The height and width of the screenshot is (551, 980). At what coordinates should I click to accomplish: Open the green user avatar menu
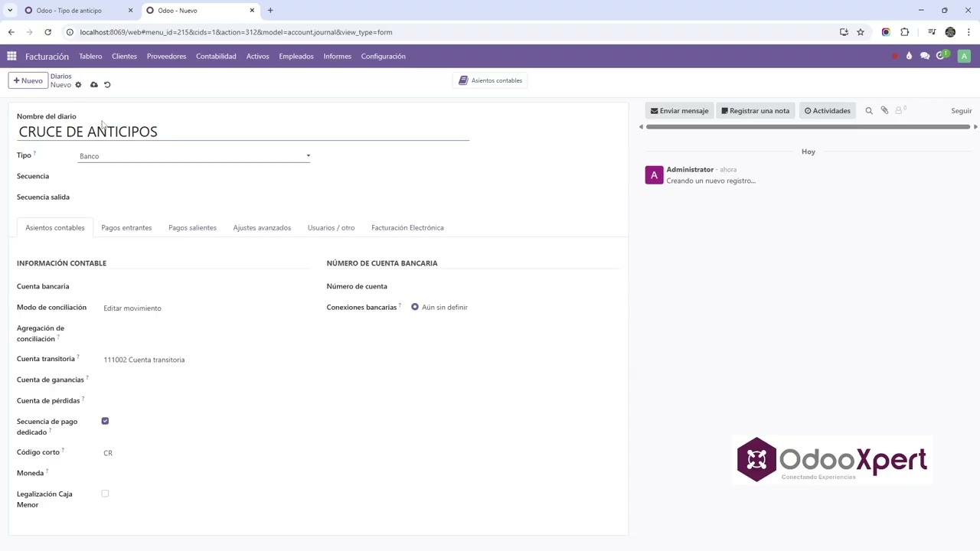point(964,56)
